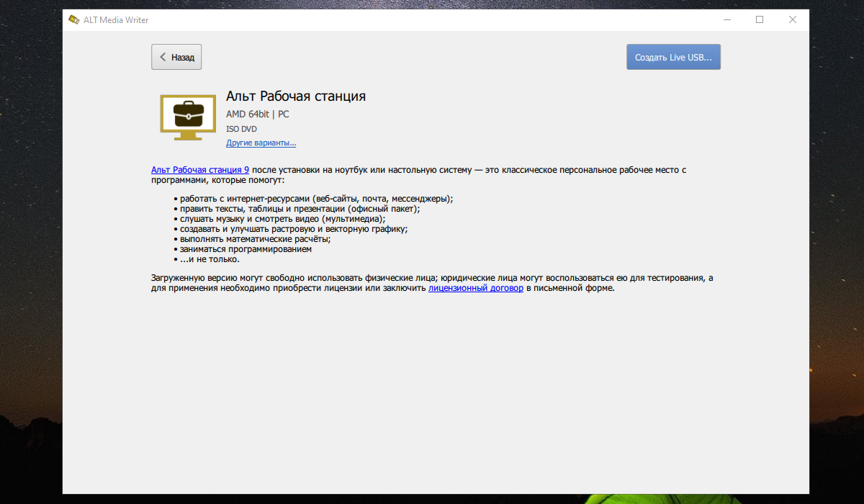The height and width of the screenshot is (504, 864).
Task: Click the bullet about векторную графику
Action: point(294,229)
